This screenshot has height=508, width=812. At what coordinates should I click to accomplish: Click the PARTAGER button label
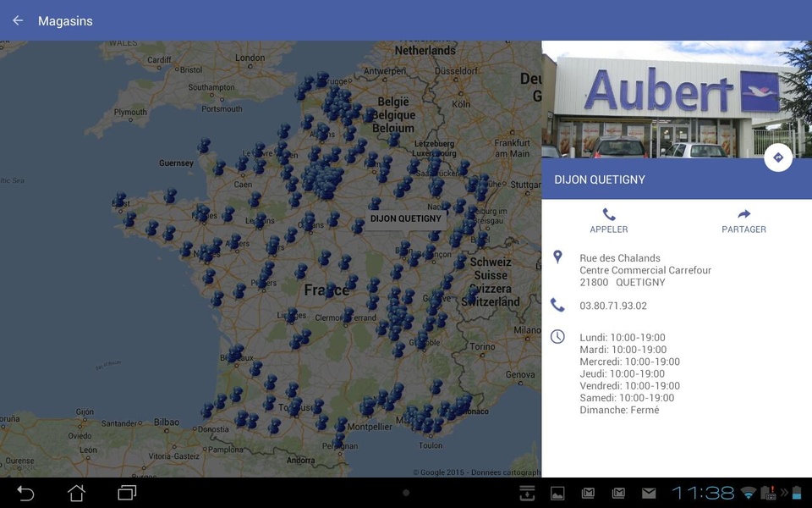pyautogui.click(x=743, y=229)
